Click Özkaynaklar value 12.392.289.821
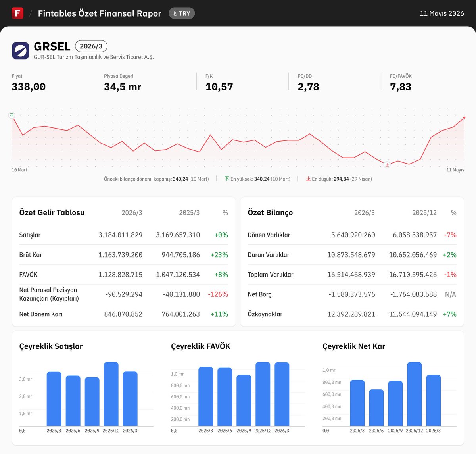The width and height of the screenshot is (476, 454). click(x=351, y=314)
